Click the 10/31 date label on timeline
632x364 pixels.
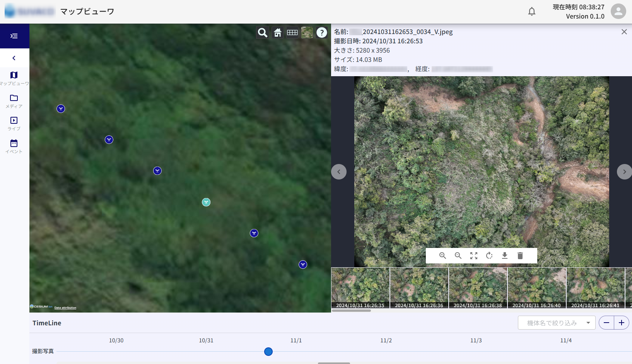[x=206, y=340]
